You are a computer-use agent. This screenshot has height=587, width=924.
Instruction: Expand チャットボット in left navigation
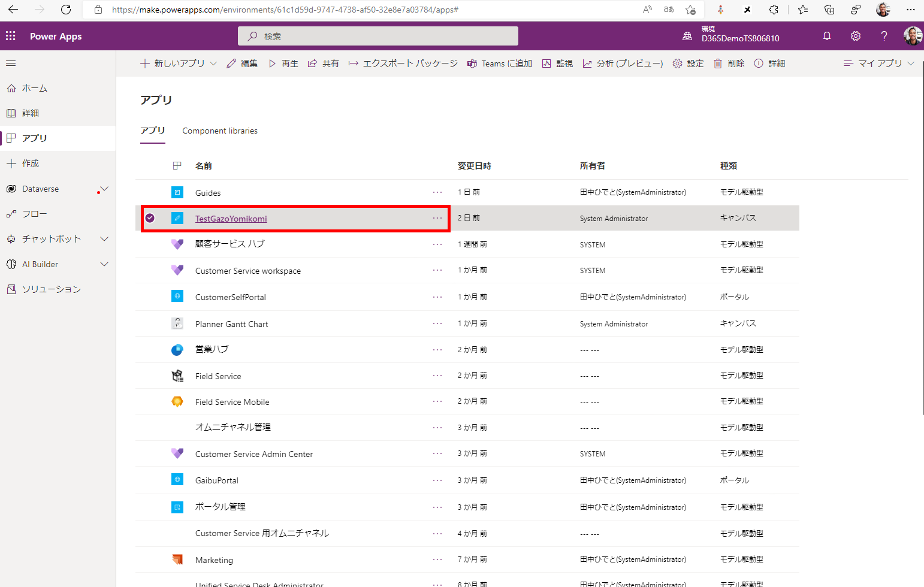104,239
